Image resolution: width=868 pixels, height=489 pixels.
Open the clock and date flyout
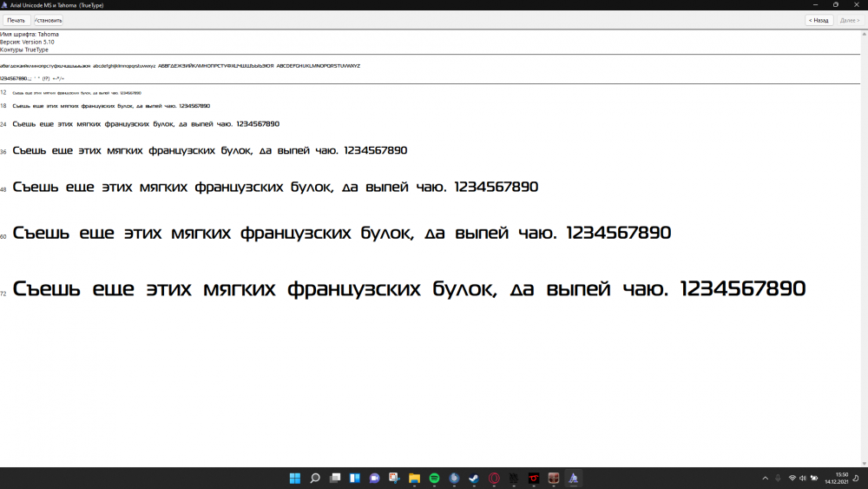pyautogui.click(x=840, y=478)
